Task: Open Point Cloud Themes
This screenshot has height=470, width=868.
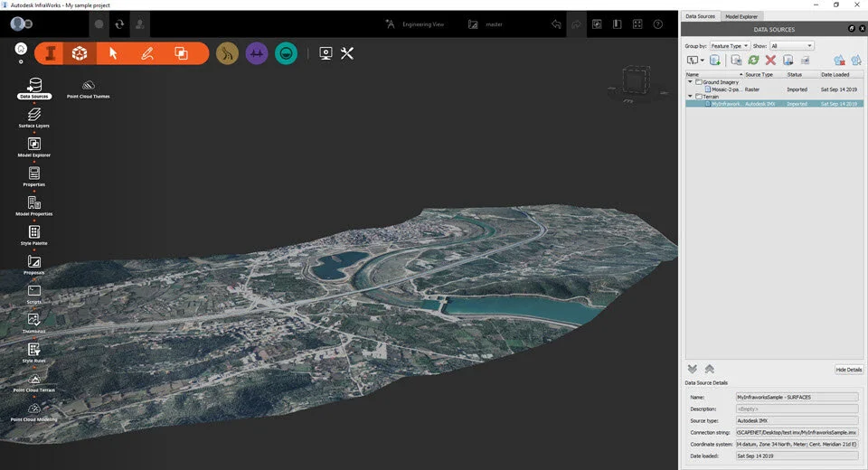Action: 88,89
